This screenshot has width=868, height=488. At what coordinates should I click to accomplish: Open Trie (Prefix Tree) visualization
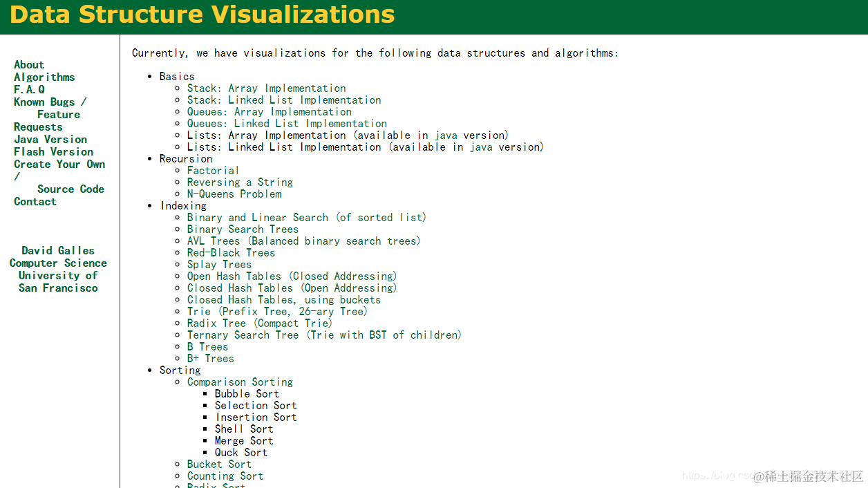(277, 312)
